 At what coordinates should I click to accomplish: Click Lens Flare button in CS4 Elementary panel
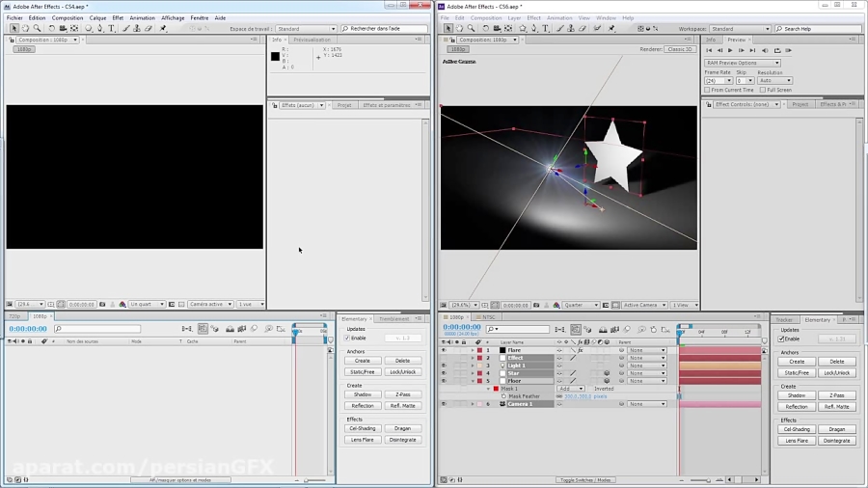pyautogui.click(x=363, y=440)
